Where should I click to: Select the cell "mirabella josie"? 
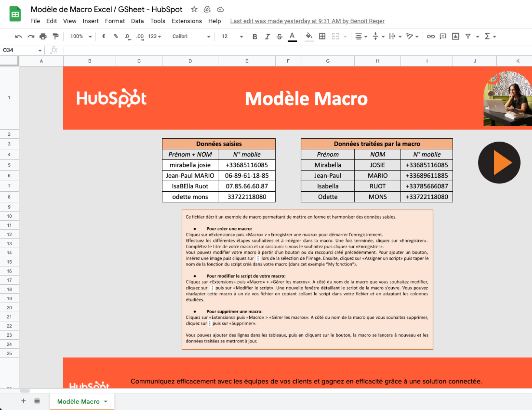point(190,165)
